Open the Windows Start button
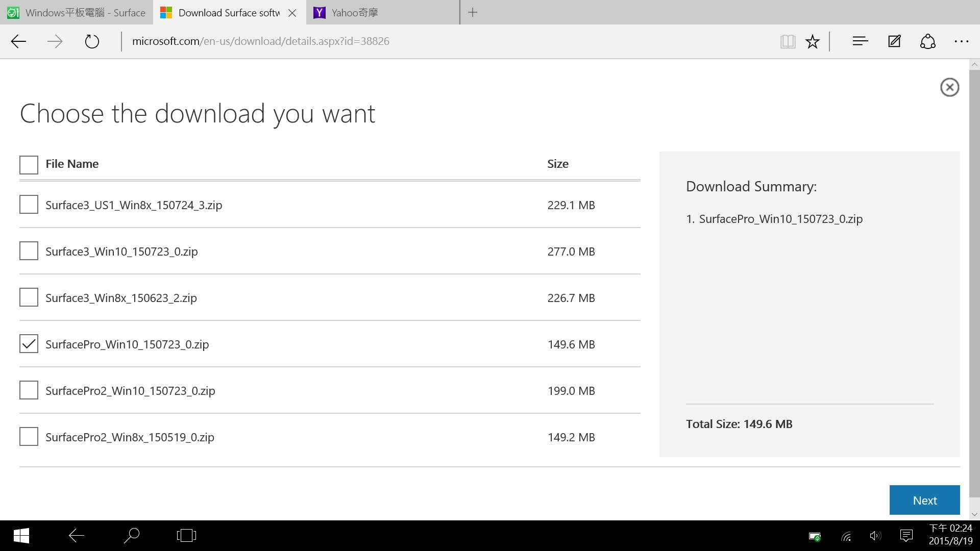 21,536
